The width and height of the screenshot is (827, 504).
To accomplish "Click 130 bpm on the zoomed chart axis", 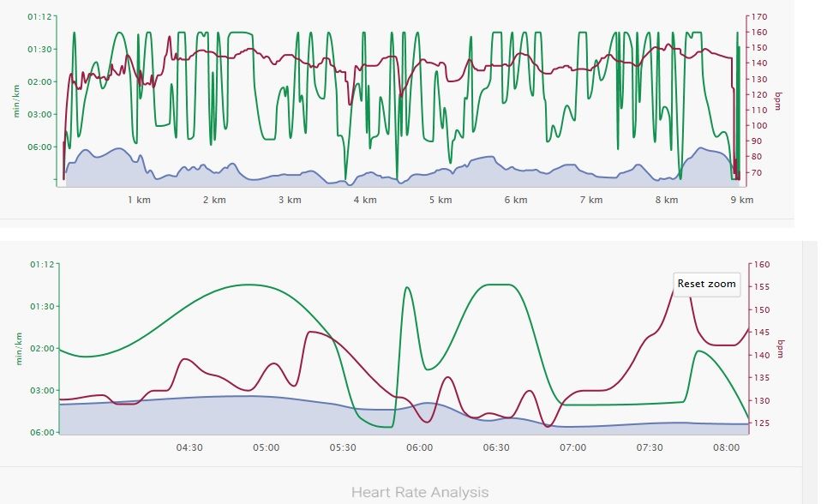I will pos(762,400).
